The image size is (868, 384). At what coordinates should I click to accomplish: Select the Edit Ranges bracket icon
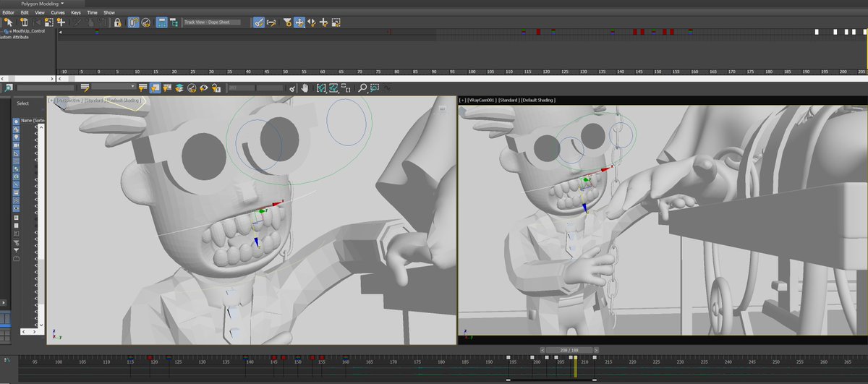coord(272,22)
